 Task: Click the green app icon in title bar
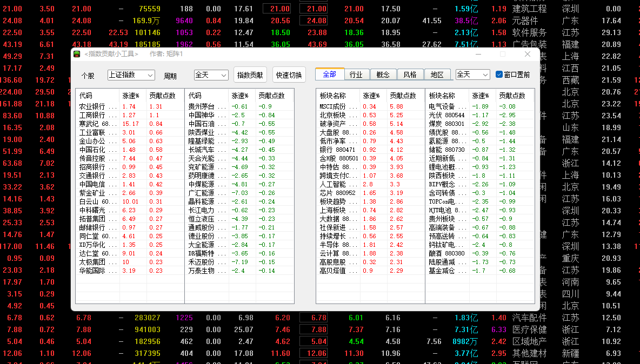click(x=77, y=54)
